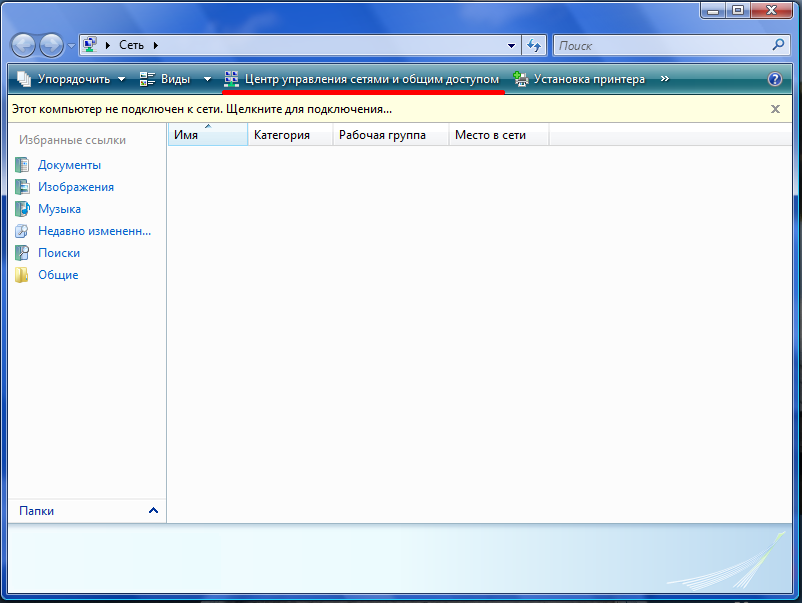This screenshot has width=802, height=603.
Task: Show more toolbar commands via the double chevron
Action: pos(664,79)
